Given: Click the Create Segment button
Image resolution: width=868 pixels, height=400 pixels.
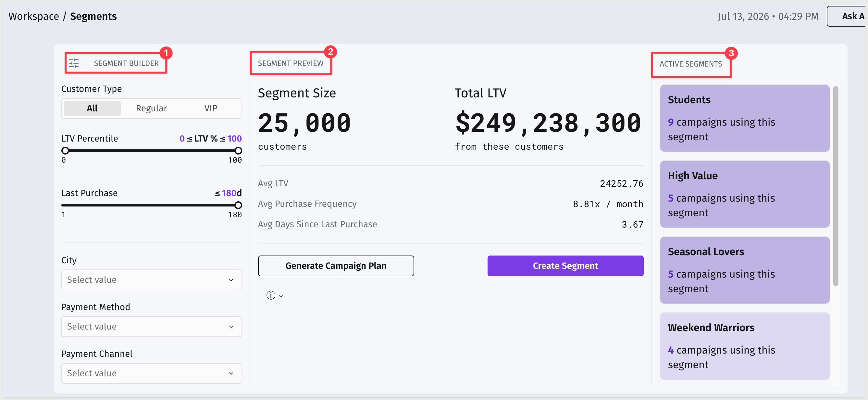Looking at the screenshot, I should tap(565, 266).
